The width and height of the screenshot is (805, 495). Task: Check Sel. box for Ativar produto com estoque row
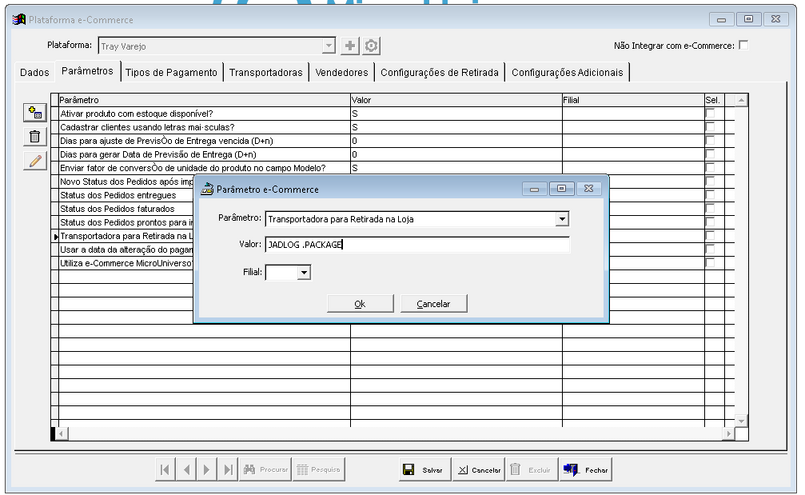click(711, 113)
